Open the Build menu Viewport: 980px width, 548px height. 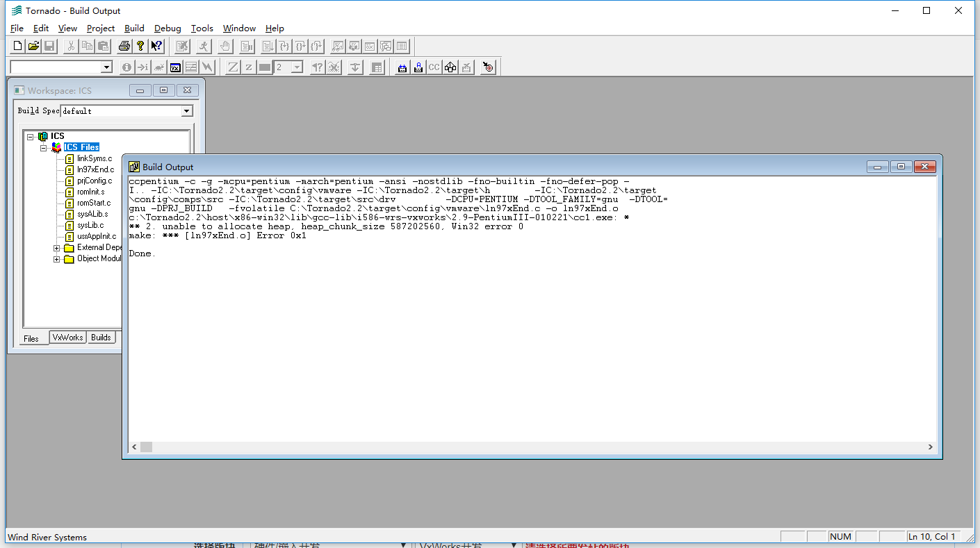134,28
